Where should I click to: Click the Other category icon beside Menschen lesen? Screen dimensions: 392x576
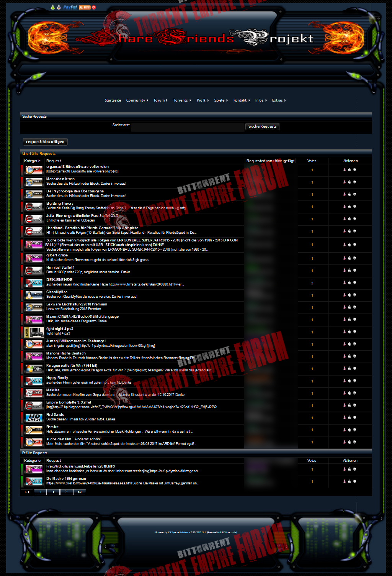[x=34, y=182]
